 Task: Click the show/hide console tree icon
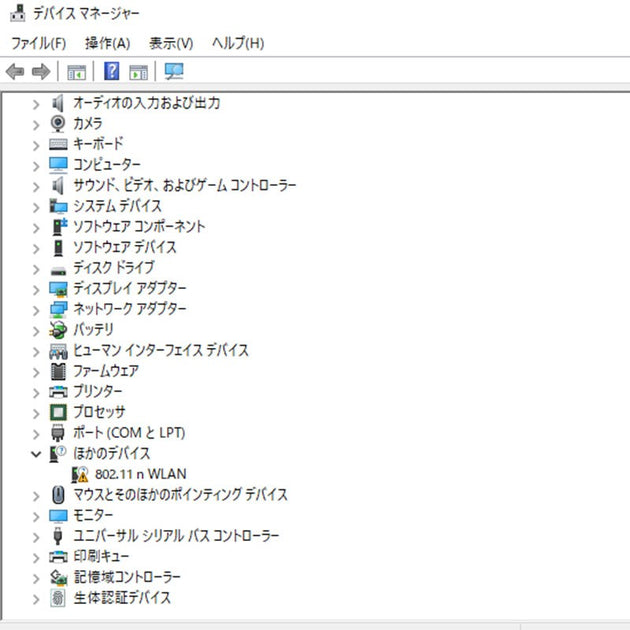(x=76, y=72)
